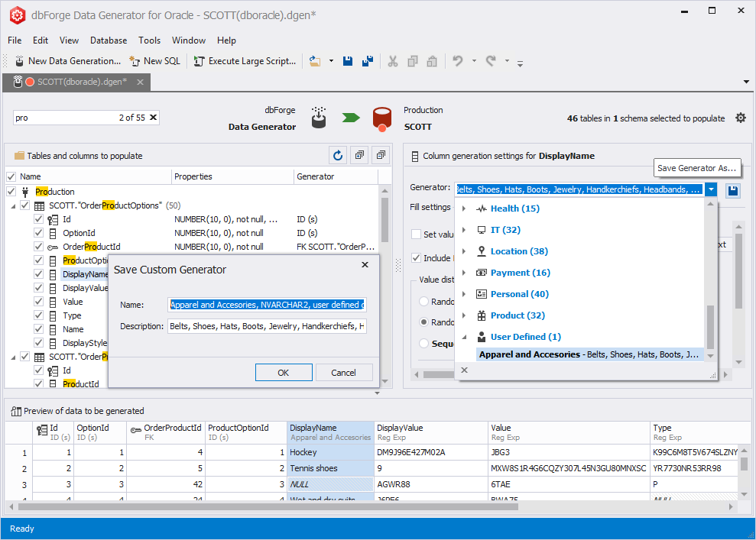
Task: Click the Personal category ID card icon
Action: click(x=481, y=294)
